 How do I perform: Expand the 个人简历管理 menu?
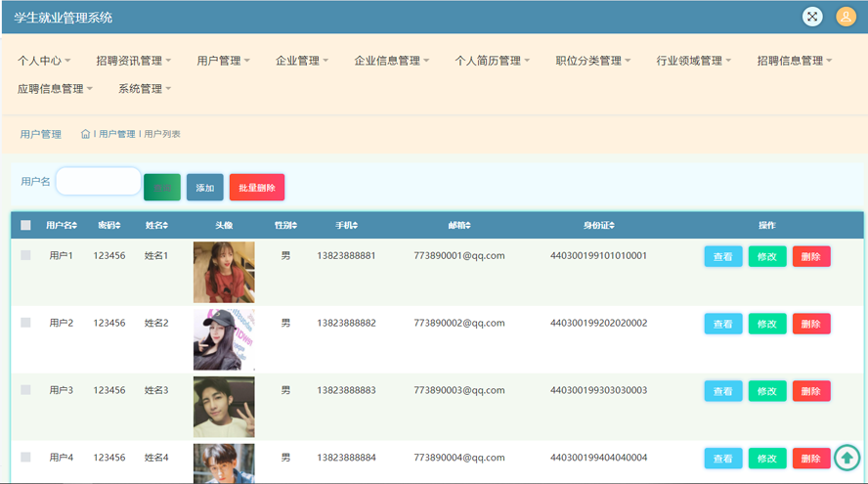[493, 61]
